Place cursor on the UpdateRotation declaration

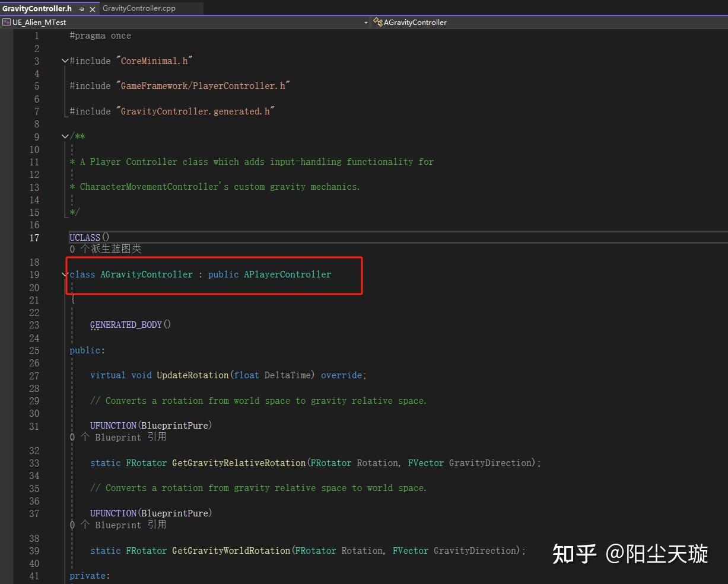192,375
